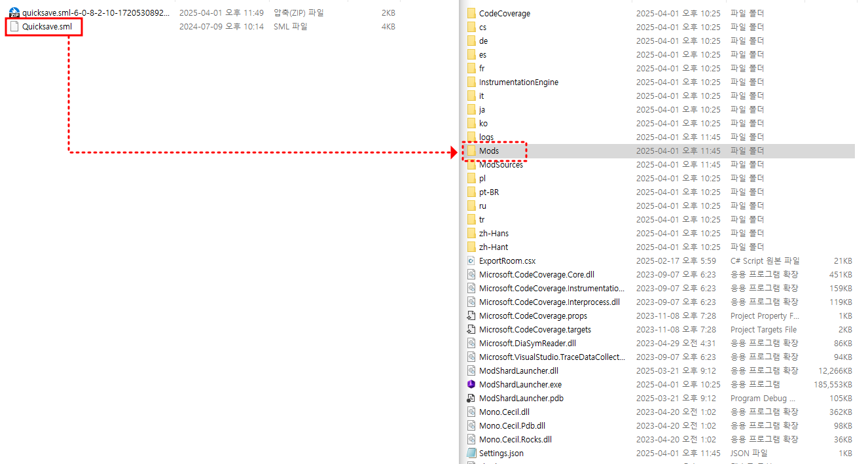The height and width of the screenshot is (464, 868).
Task: Select the pt-BR folder name
Action: [489, 192]
